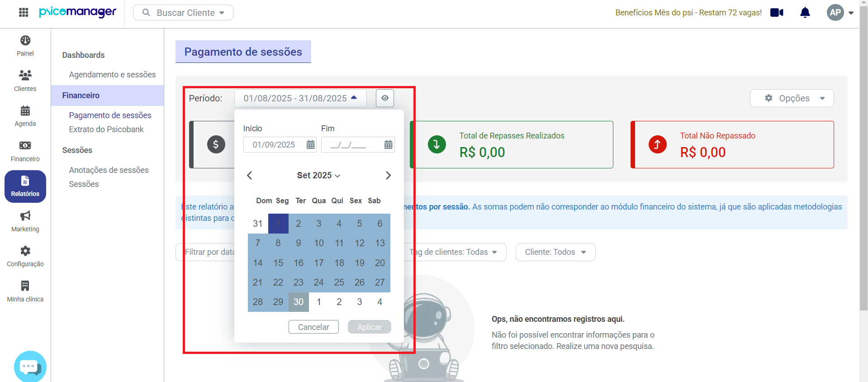Open Anotações de sessões menu item
868x382 pixels.
click(109, 170)
